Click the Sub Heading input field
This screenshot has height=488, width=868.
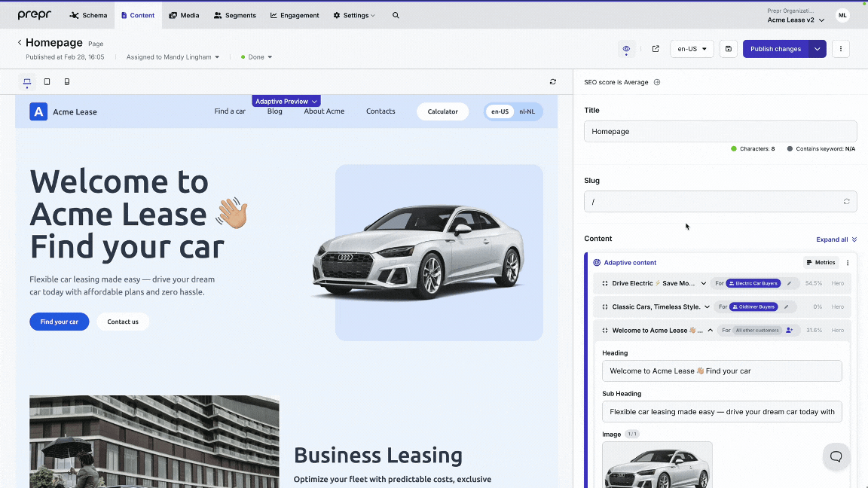tap(722, 412)
